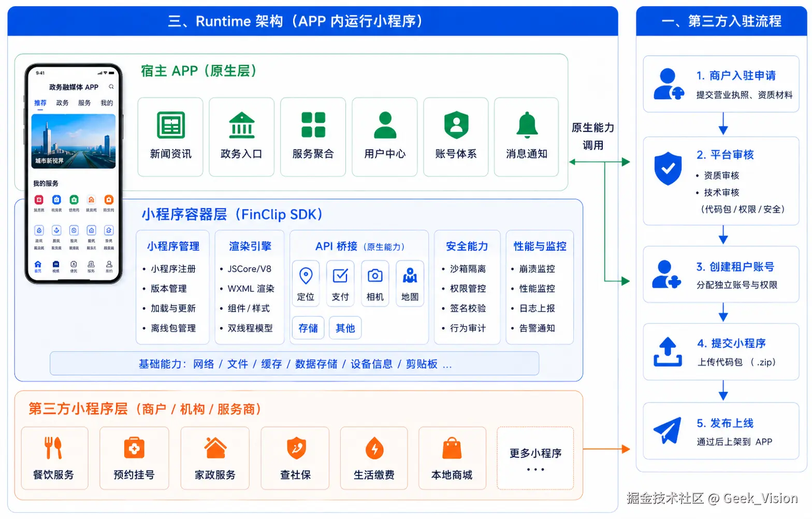
Task: Click the 资质审核 bullet under 平台审核
Action: (x=721, y=175)
